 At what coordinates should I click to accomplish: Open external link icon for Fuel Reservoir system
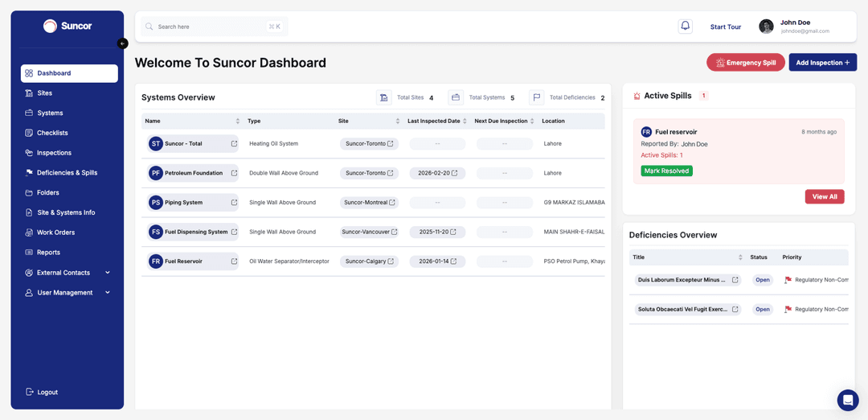(x=234, y=261)
